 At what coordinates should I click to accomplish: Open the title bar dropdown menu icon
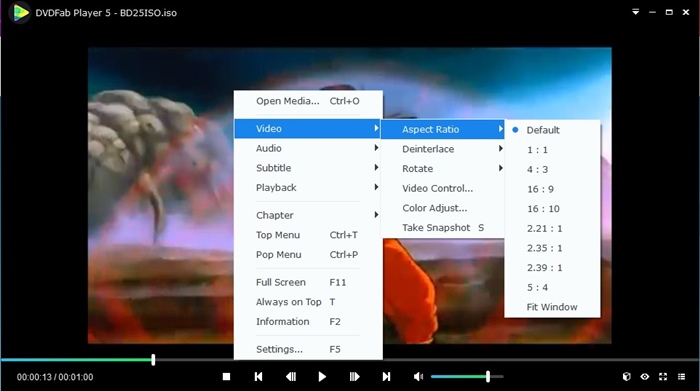[x=635, y=12]
